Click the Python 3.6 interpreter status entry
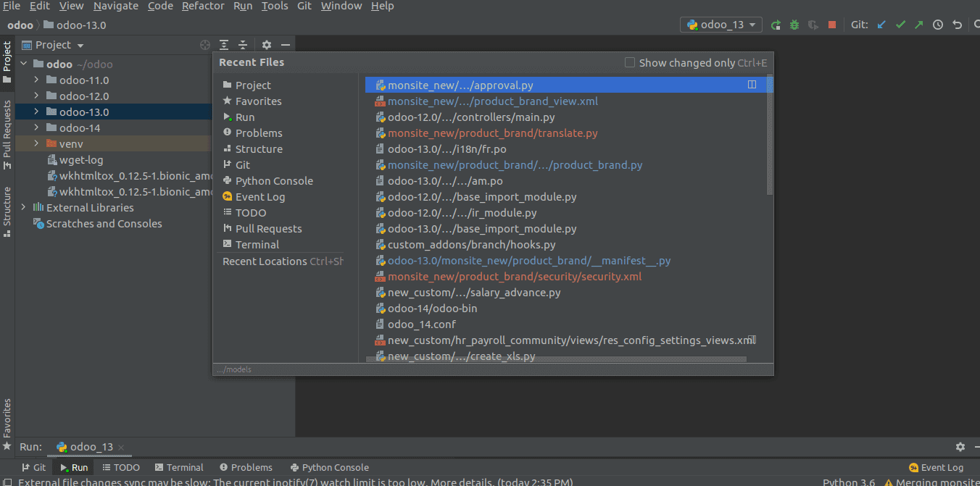 click(848, 482)
